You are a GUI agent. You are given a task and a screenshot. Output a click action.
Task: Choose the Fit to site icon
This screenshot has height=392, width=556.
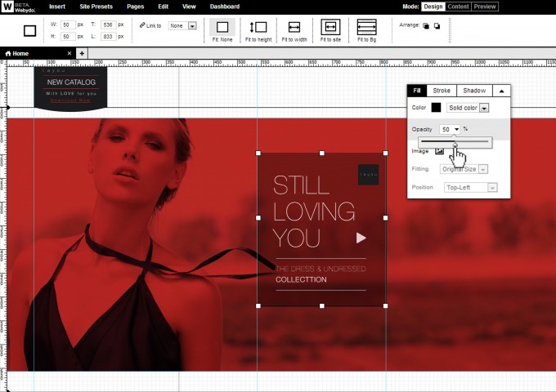tap(330, 28)
